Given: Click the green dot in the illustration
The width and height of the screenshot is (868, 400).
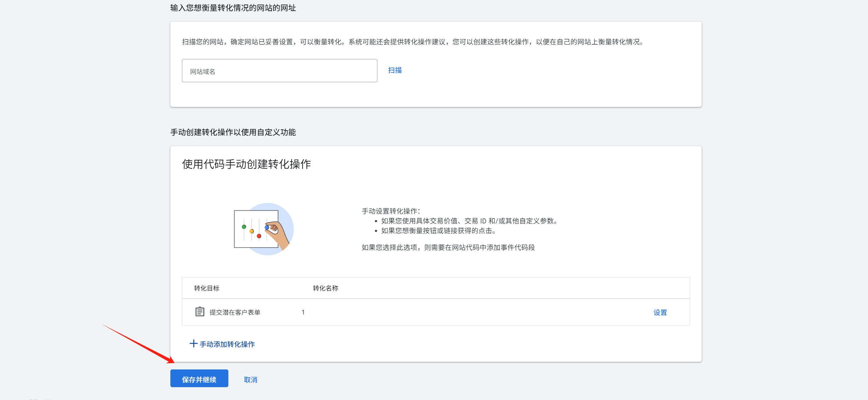Looking at the screenshot, I should pos(244,227).
